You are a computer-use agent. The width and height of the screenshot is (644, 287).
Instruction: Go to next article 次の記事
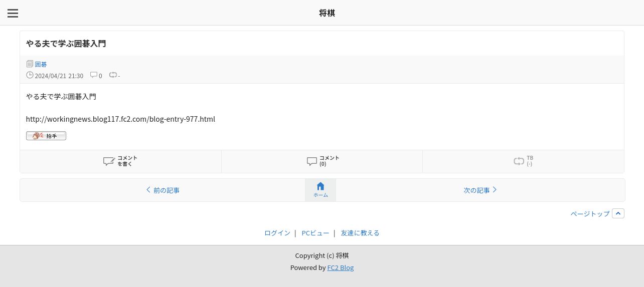[x=480, y=190]
